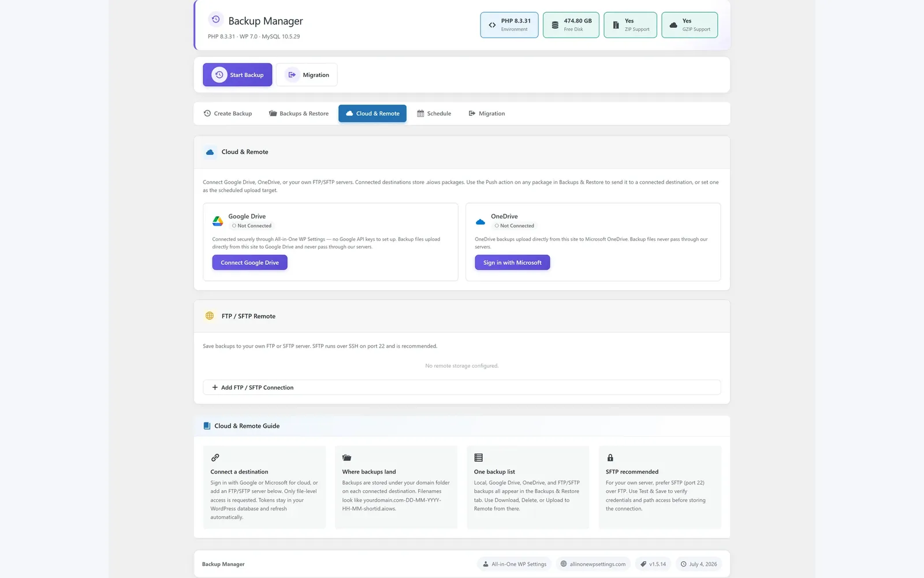Connect Google Drive account

pyautogui.click(x=249, y=262)
